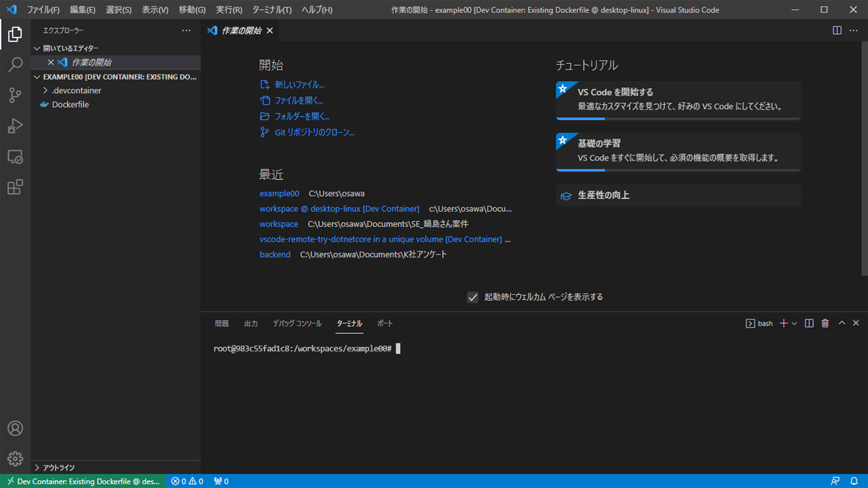868x488 pixels.
Task: Open the ヘルプ(H) menu
Action: (x=317, y=10)
